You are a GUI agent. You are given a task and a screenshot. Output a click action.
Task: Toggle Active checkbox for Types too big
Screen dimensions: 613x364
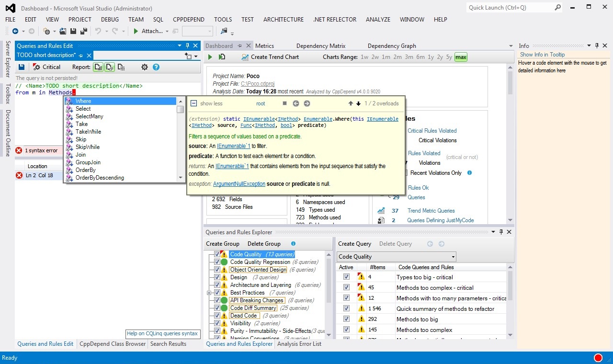[346, 277]
